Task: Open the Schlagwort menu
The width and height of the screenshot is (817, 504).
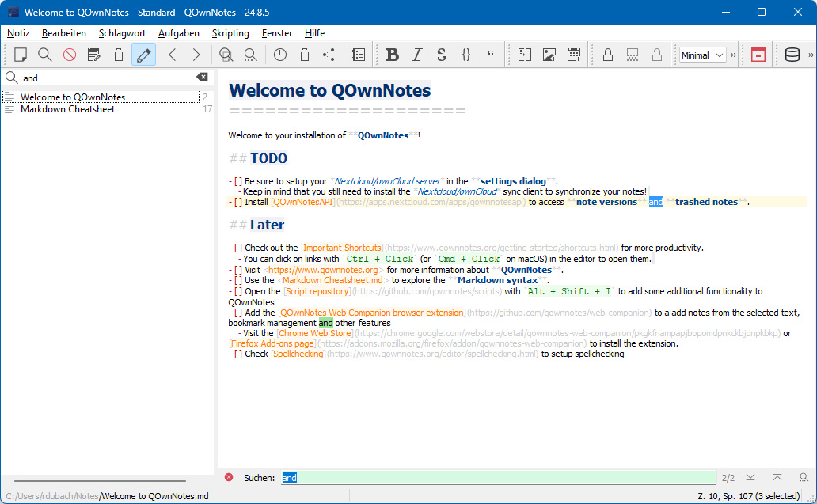Action: 122,32
